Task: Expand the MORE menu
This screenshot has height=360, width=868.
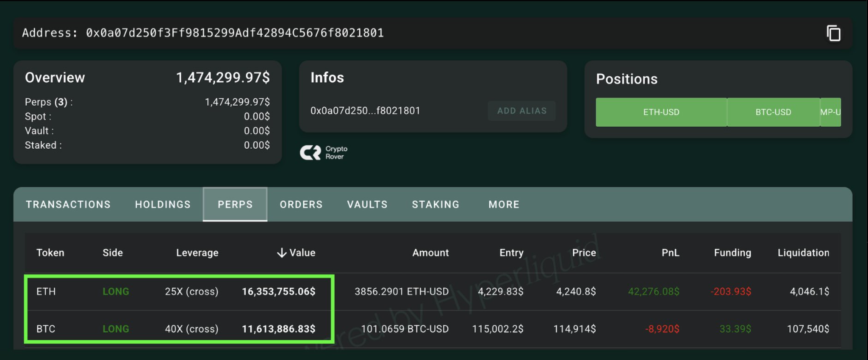Action: point(504,204)
